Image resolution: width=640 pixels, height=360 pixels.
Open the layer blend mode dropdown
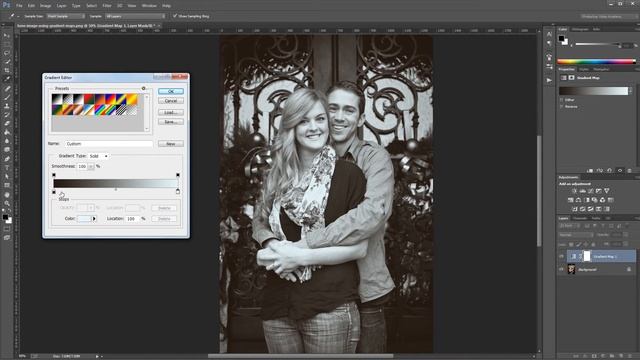coord(576,235)
